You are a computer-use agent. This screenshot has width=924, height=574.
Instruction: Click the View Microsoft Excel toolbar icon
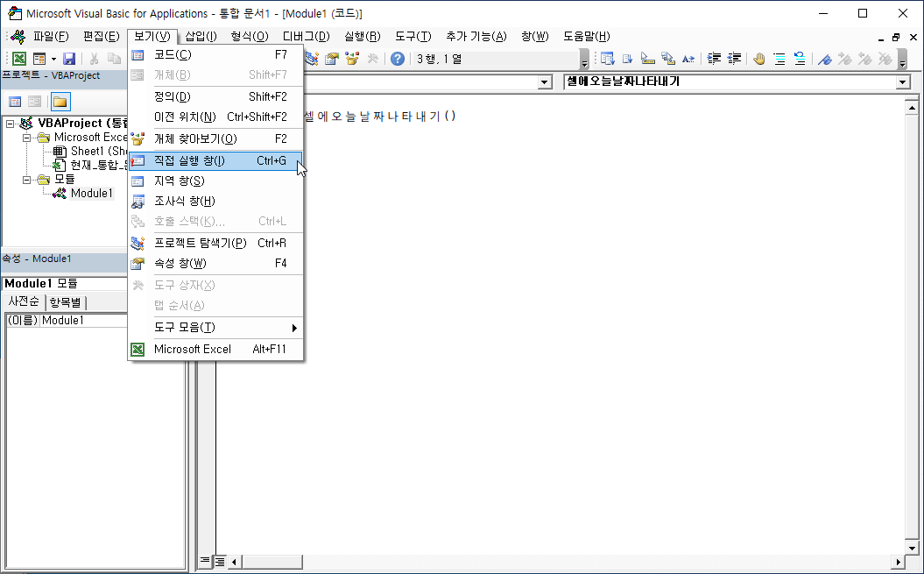click(19, 59)
